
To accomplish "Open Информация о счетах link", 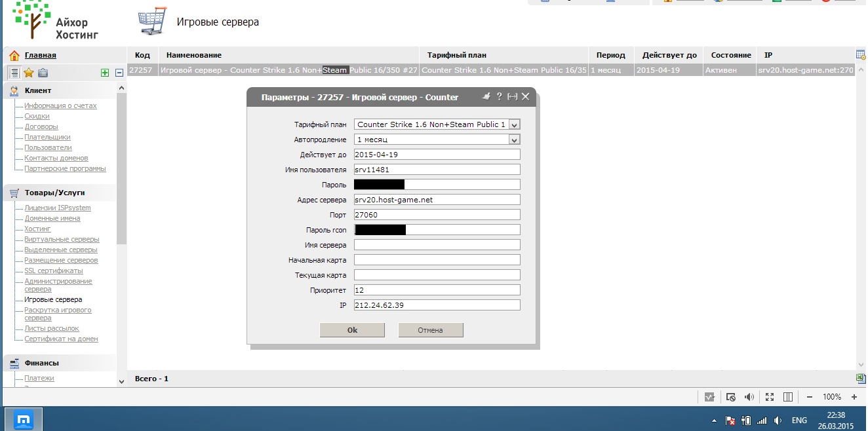I will 60,106.
